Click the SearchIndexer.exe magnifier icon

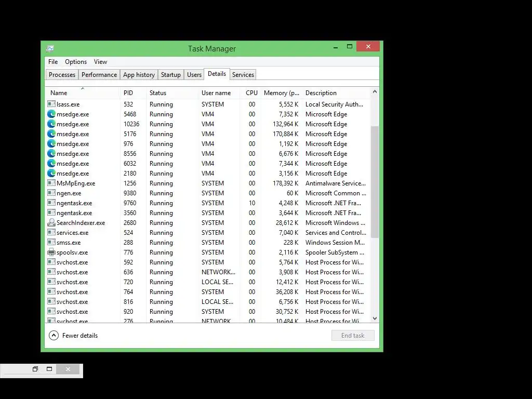click(x=51, y=222)
